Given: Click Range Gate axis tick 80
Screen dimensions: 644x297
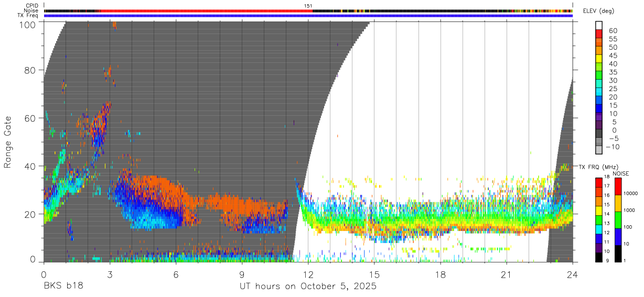Looking at the screenshot, I should [30, 70].
